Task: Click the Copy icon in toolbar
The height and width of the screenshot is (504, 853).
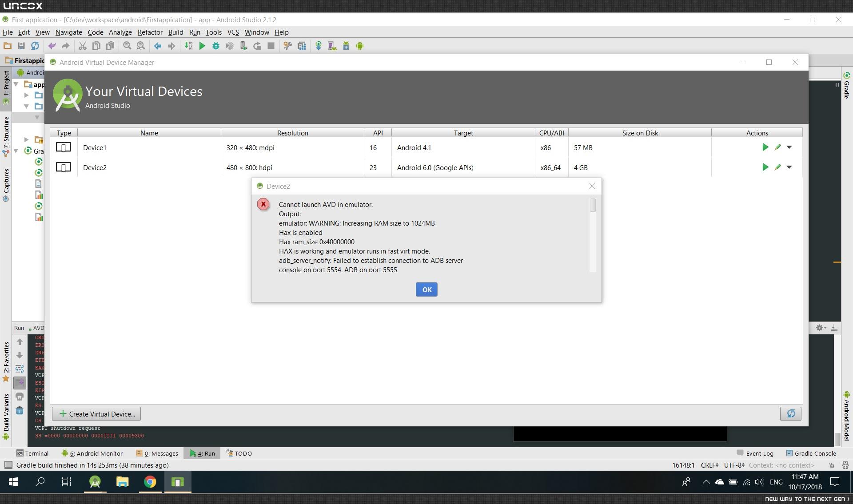Action: click(x=96, y=46)
